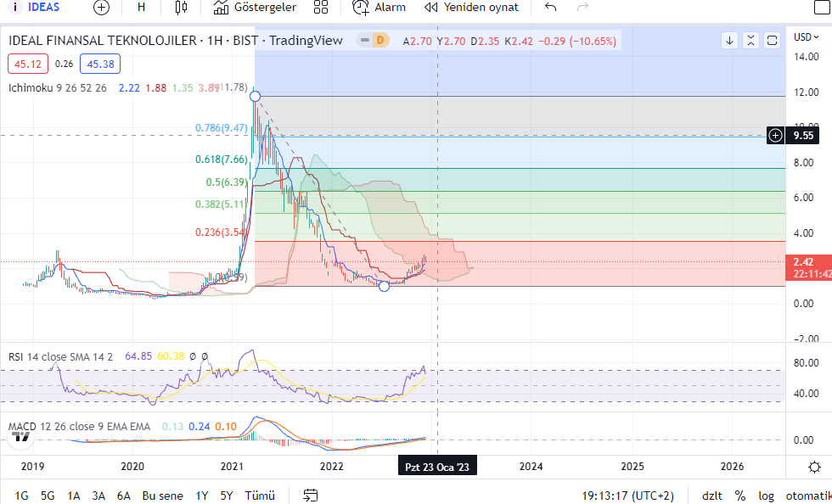Screen dimensions: 832x504
Task: Open the candlestick chart type menu
Action: [181, 8]
